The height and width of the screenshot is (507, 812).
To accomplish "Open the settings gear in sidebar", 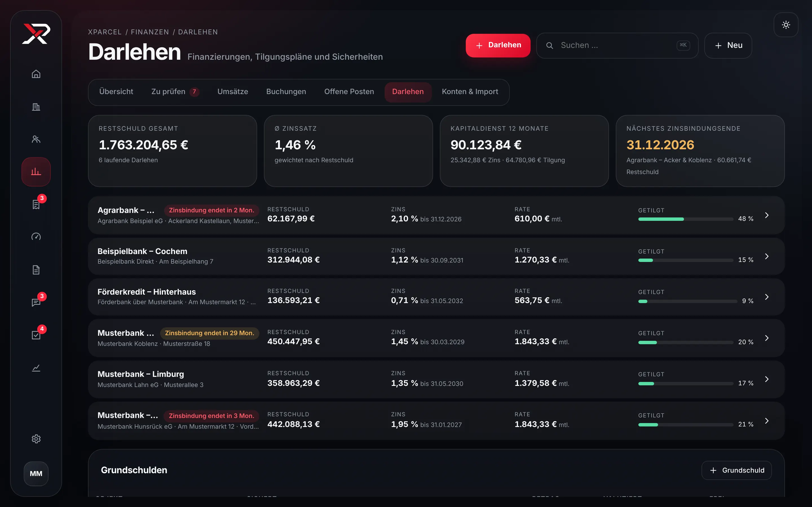I will (36, 439).
